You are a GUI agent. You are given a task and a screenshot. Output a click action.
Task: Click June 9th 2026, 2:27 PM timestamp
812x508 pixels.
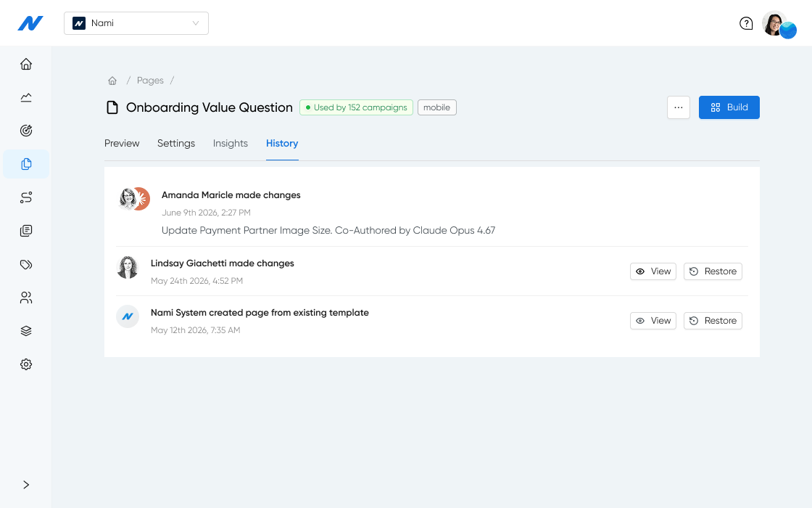[206, 213]
